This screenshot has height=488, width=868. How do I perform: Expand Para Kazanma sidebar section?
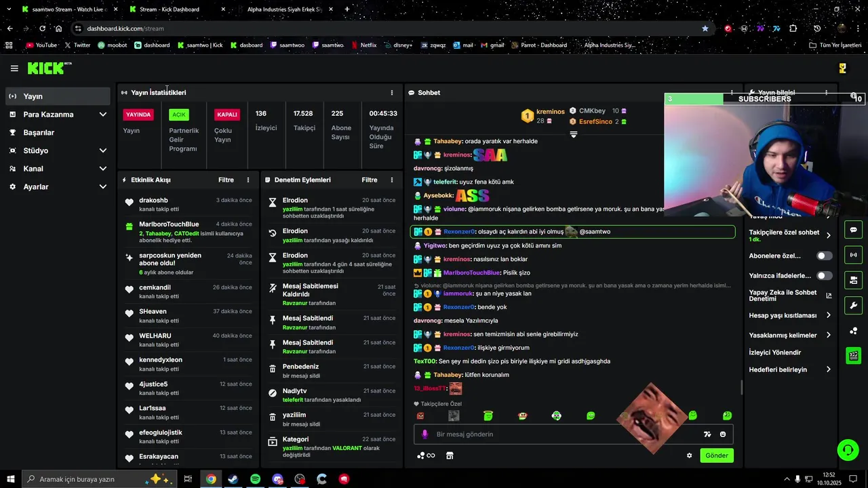[x=58, y=115]
